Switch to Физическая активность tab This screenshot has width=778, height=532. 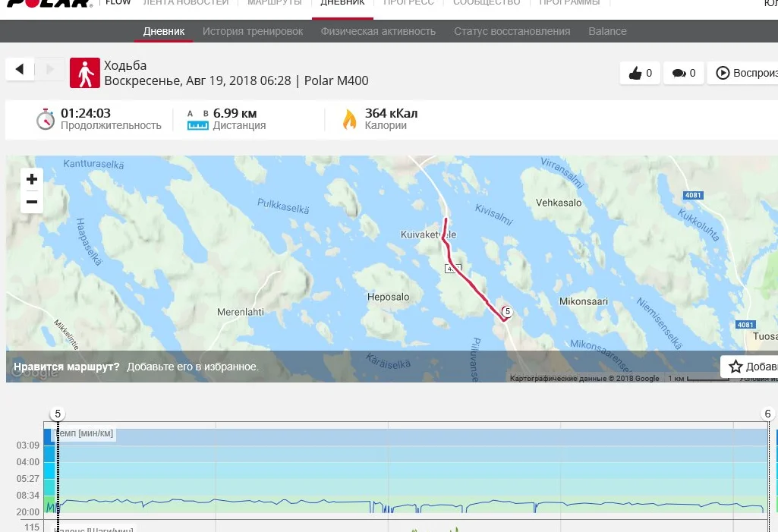(x=378, y=31)
